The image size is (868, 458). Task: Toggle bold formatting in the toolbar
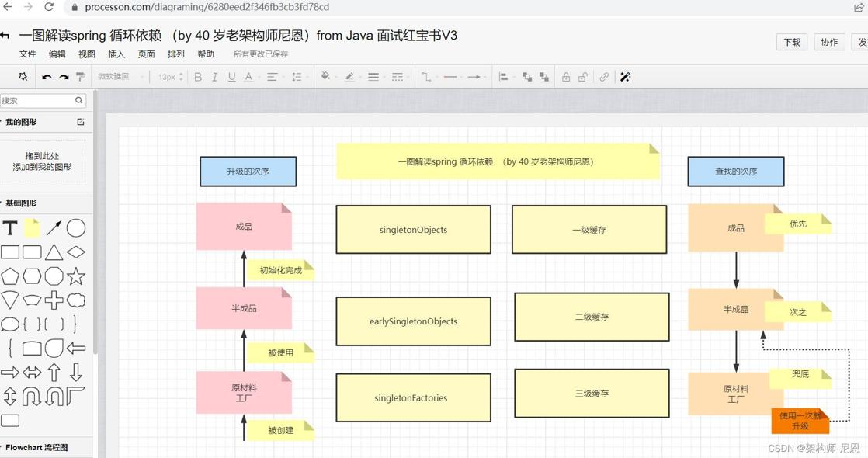click(x=198, y=77)
